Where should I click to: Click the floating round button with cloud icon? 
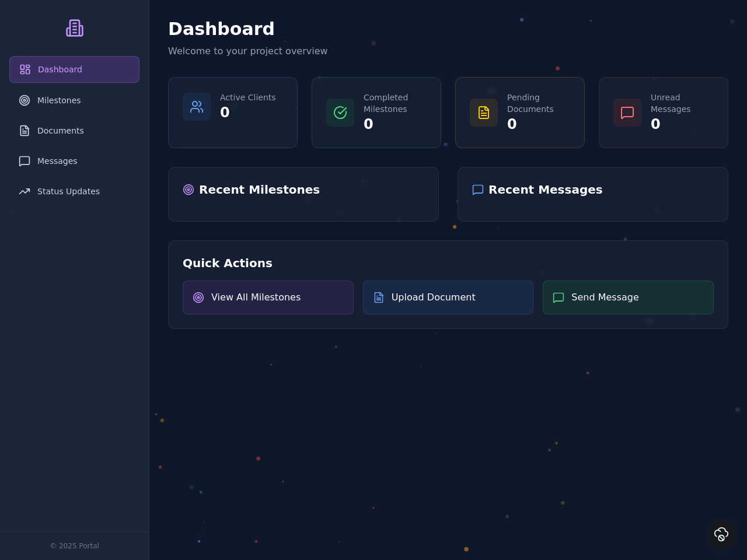[x=721, y=534]
